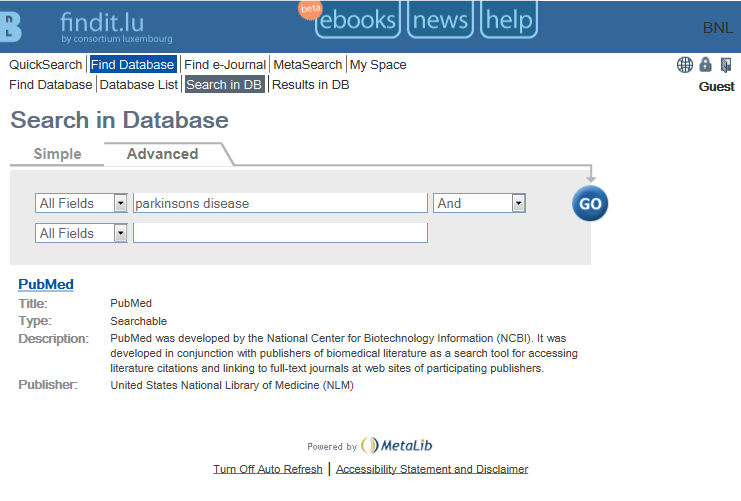Click the padlock login icon
741x501 pixels.
pos(706,64)
